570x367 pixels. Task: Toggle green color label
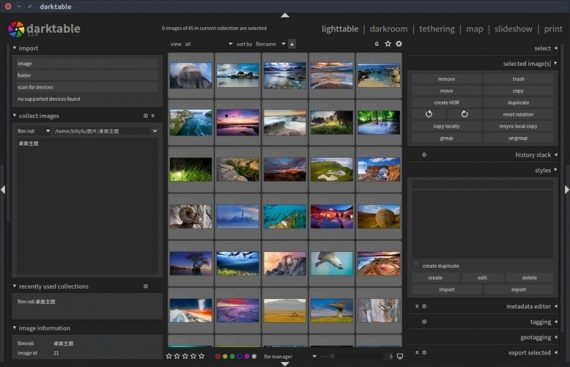coord(232,356)
